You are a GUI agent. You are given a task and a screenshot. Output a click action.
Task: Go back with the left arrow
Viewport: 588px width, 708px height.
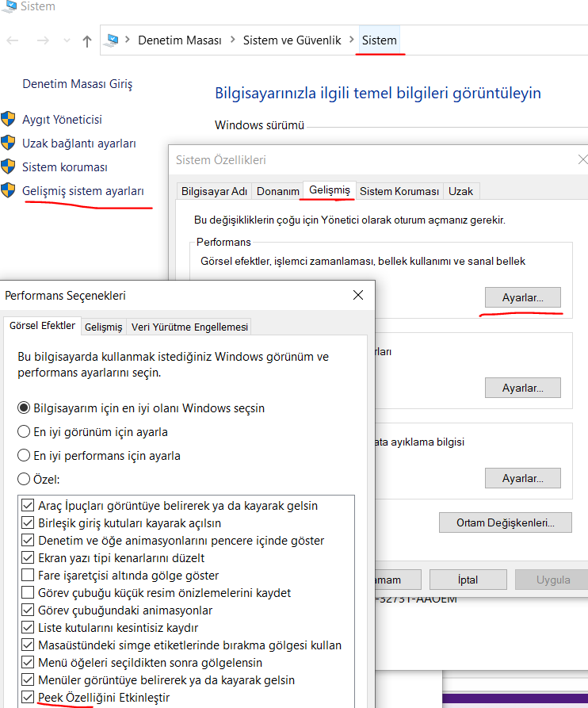[13, 40]
